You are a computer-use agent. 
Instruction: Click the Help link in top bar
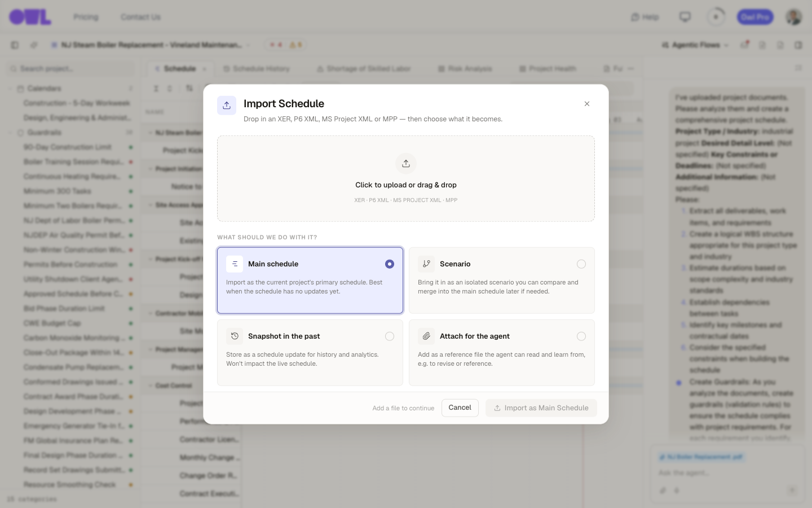[x=645, y=17]
